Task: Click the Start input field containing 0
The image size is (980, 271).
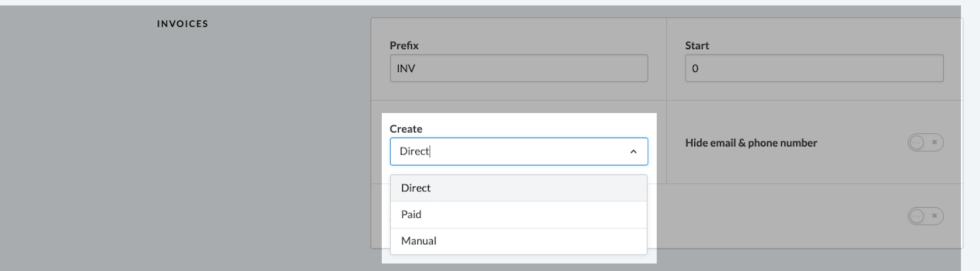Action: [x=814, y=69]
